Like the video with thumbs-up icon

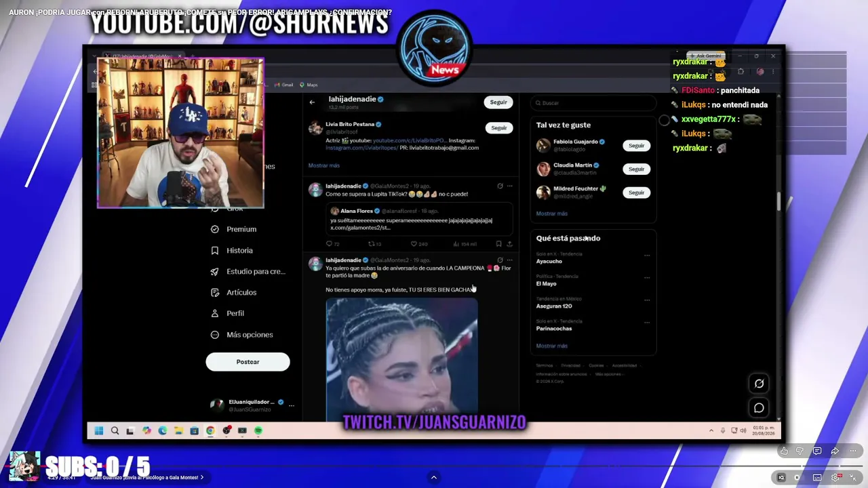point(784,451)
